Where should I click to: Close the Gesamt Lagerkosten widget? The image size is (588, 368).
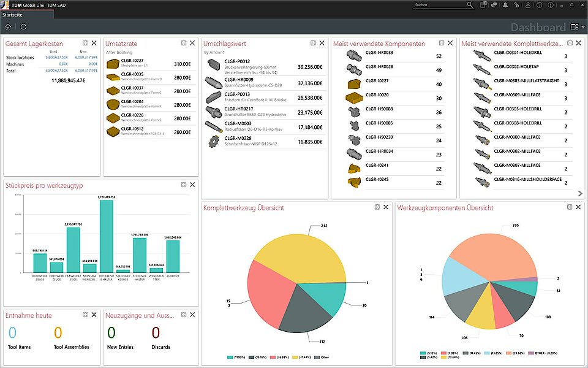pyautogui.click(x=94, y=44)
